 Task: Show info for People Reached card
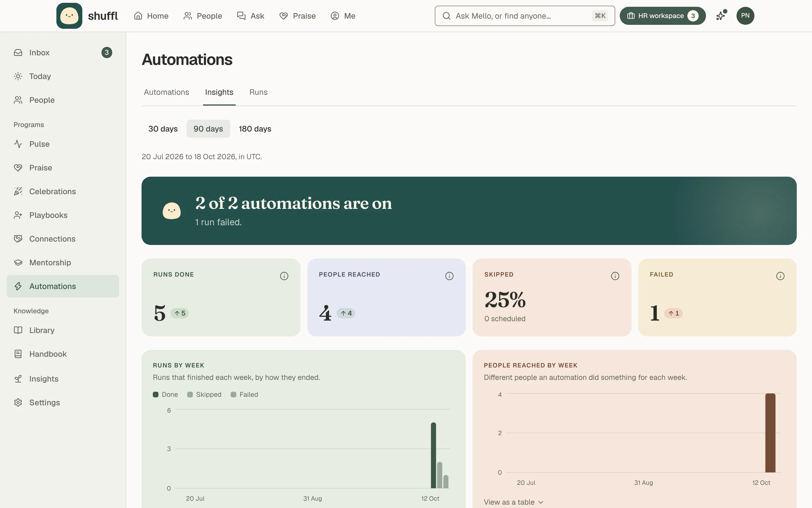[x=449, y=276]
